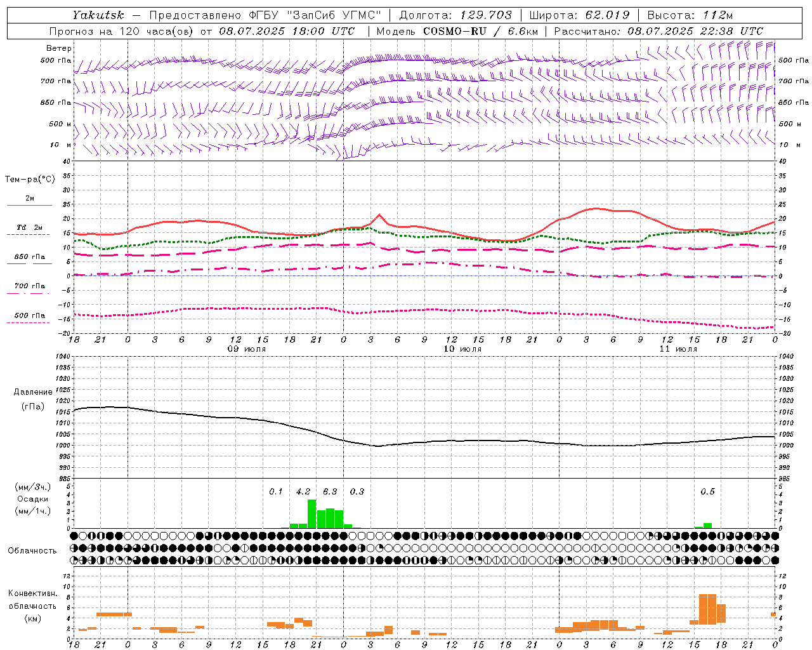Select the 'Предоставлено ФГБУ "ЗапСиб УГМС"' provider text
This screenshot has height=650, width=812.
coord(264,15)
